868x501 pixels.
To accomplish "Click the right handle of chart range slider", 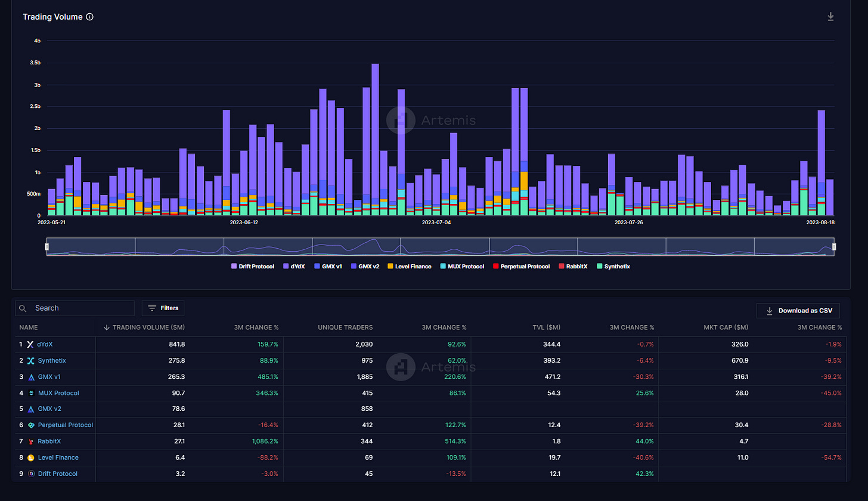I will pyautogui.click(x=834, y=246).
